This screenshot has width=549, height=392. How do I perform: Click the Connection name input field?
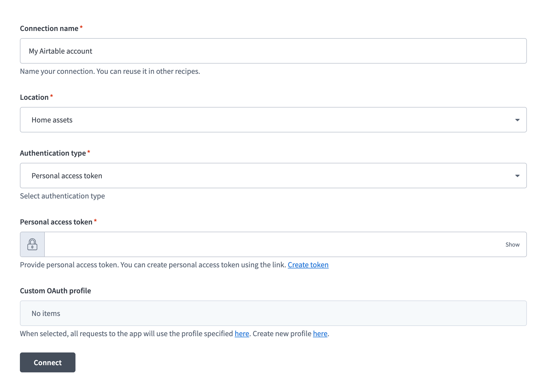[x=273, y=51]
